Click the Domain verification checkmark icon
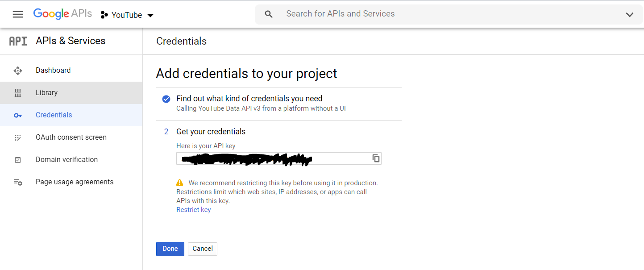 click(x=17, y=159)
